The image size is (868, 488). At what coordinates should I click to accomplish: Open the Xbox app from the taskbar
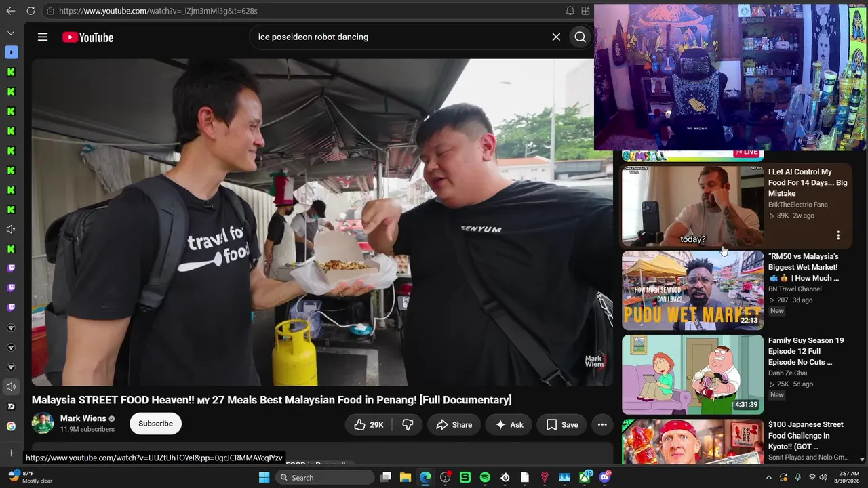585,478
